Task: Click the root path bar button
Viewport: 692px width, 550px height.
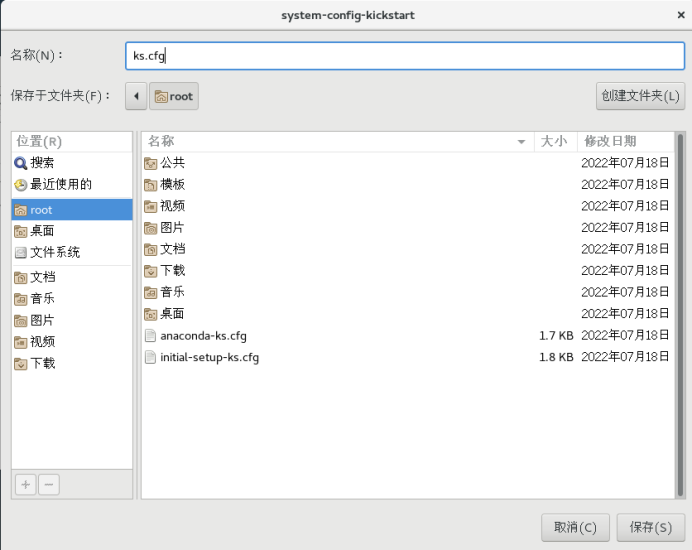Action: (x=174, y=96)
